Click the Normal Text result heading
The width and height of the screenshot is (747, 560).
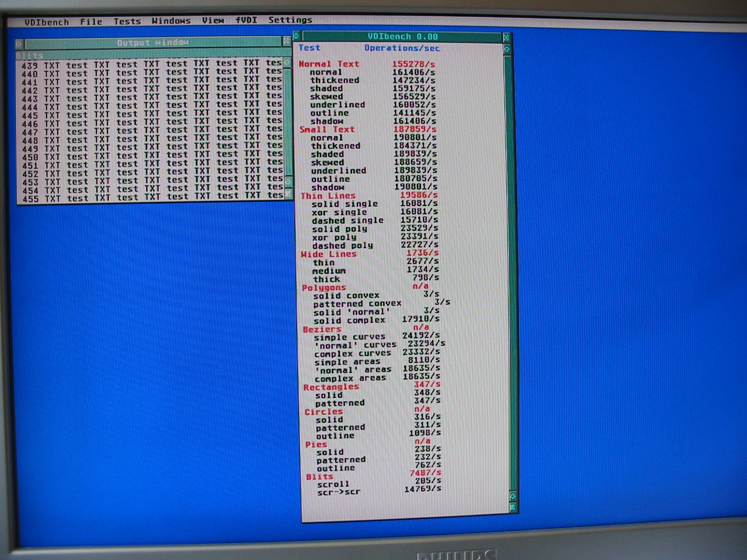coord(329,64)
